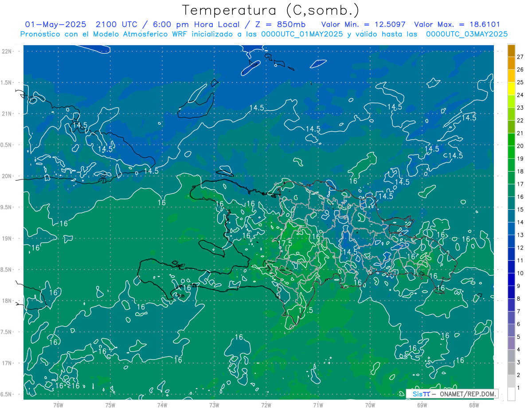Click "Valor Max. = 18.6101" text

(x=458, y=24)
